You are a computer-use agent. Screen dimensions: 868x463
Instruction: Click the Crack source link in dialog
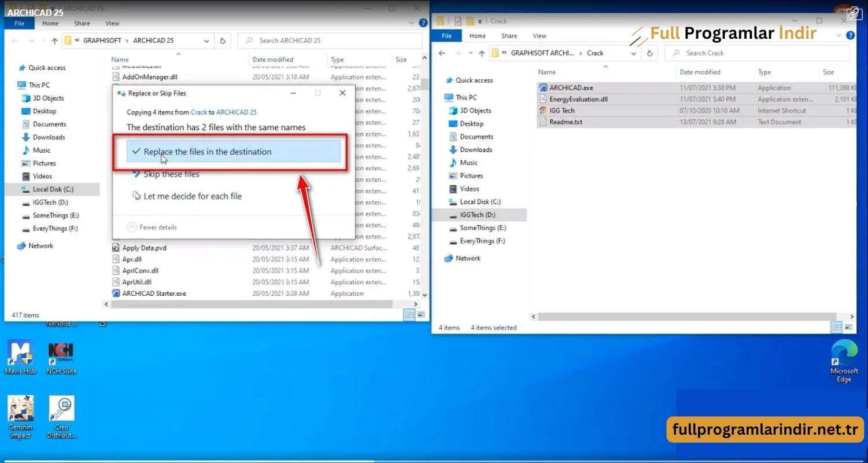coord(199,112)
